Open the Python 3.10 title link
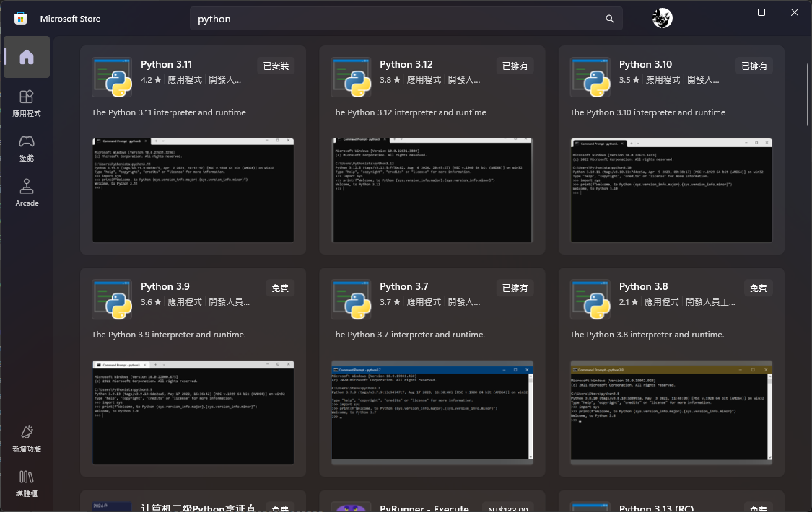The height and width of the screenshot is (512, 812). [645, 65]
